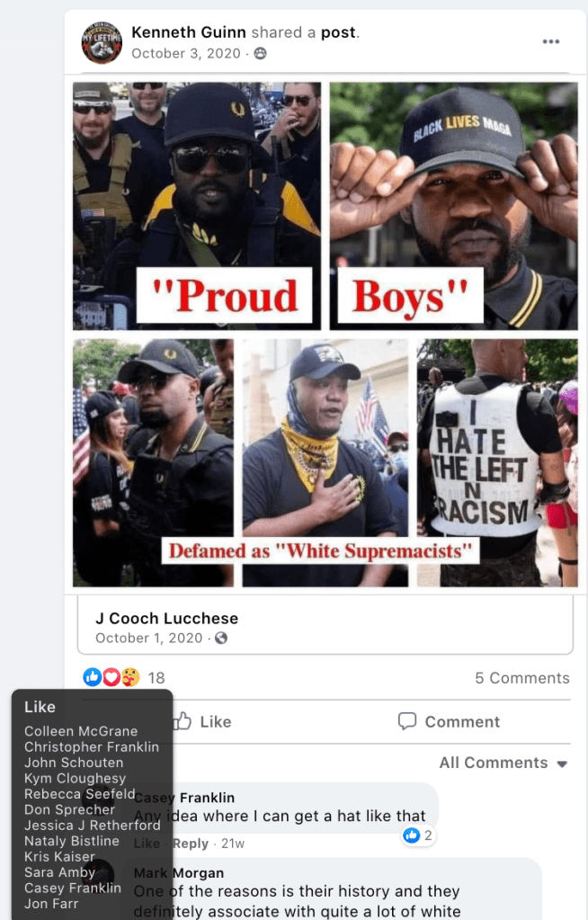The height and width of the screenshot is (920, 588).
Task: Click Kenneth Guinn's profile picture
Action: pyautogui.click(x=102, y=42)
